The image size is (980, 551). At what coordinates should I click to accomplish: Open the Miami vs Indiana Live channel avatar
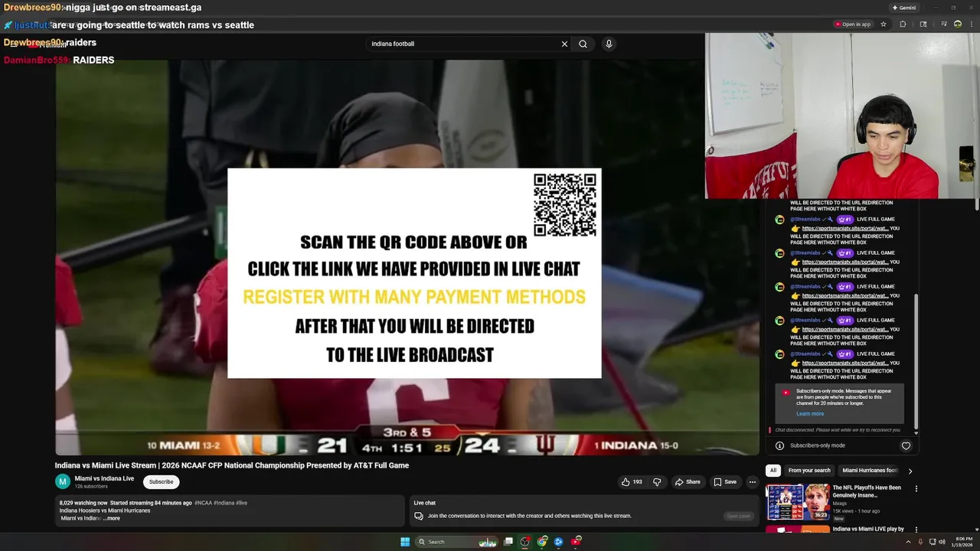62,481
